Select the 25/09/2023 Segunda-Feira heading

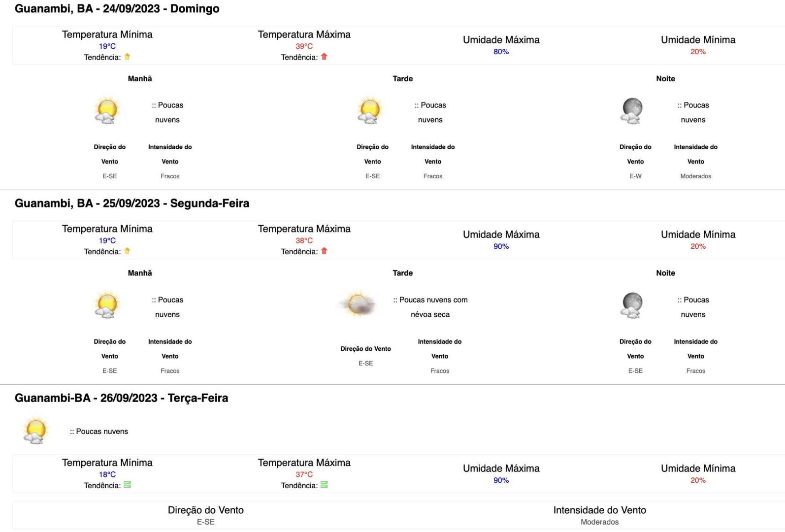(132, 203)
